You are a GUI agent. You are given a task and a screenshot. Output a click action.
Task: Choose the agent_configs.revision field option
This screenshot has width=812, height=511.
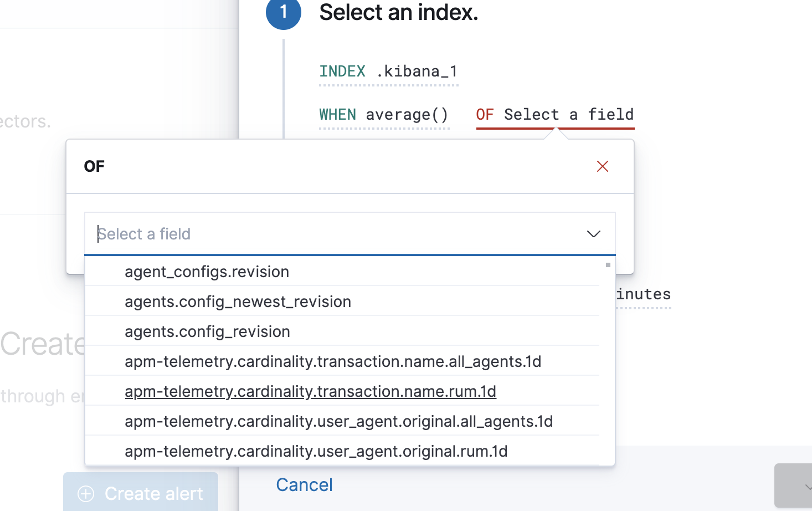pyautogui.click(x=207, y=272)
